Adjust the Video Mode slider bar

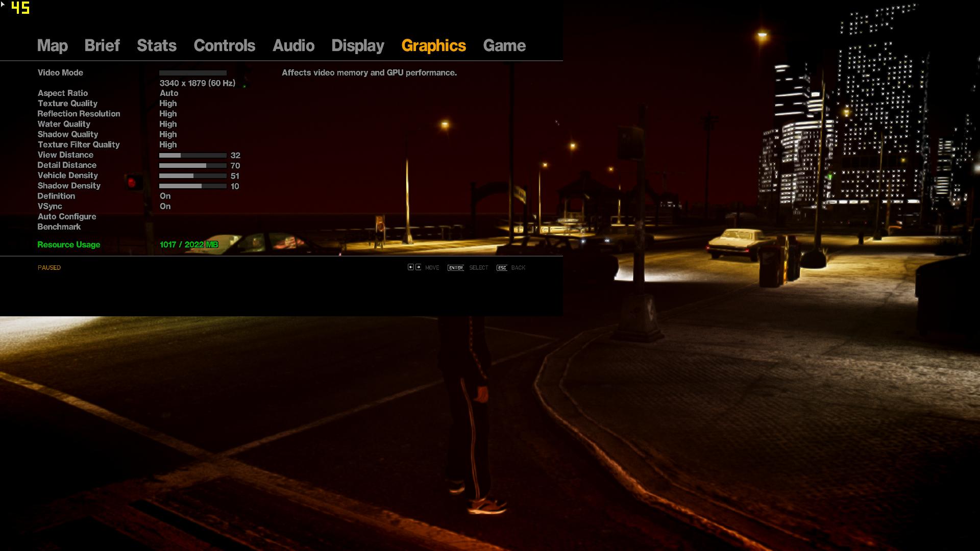click(x=192, y=73)
